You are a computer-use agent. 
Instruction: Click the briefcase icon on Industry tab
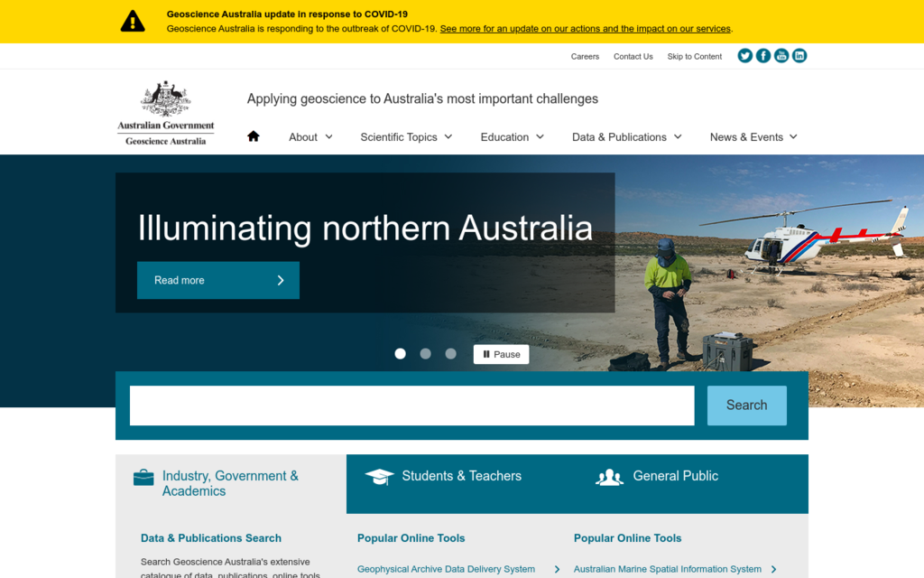coord(143,477)
